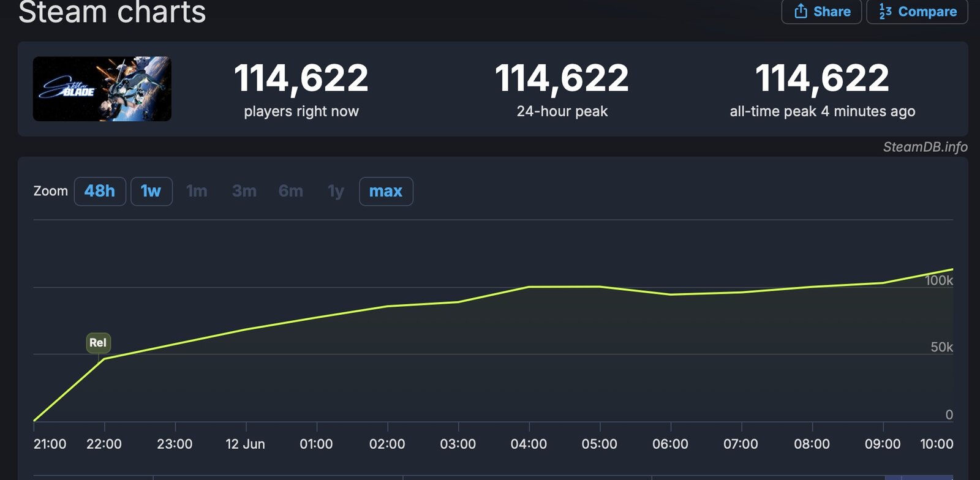Click the Rel release marker on chart

(x=98, y=343)
